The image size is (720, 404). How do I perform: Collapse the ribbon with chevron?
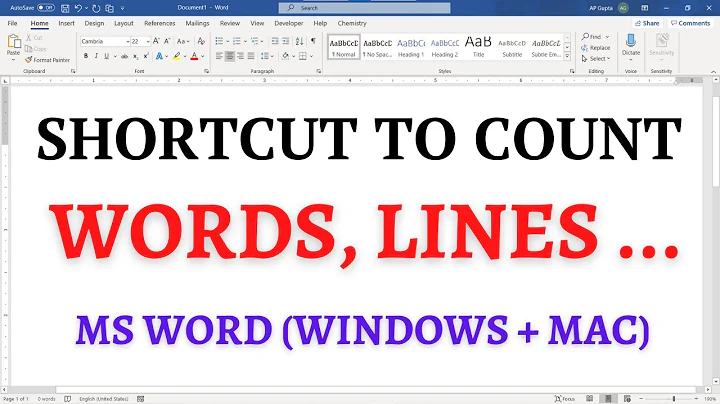713,72
